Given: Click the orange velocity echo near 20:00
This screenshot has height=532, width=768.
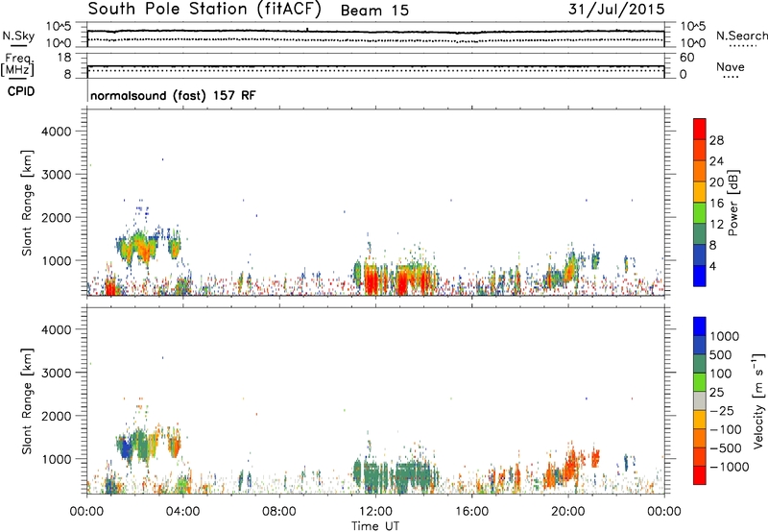Looking at the screenshot, I should point(569,468).
